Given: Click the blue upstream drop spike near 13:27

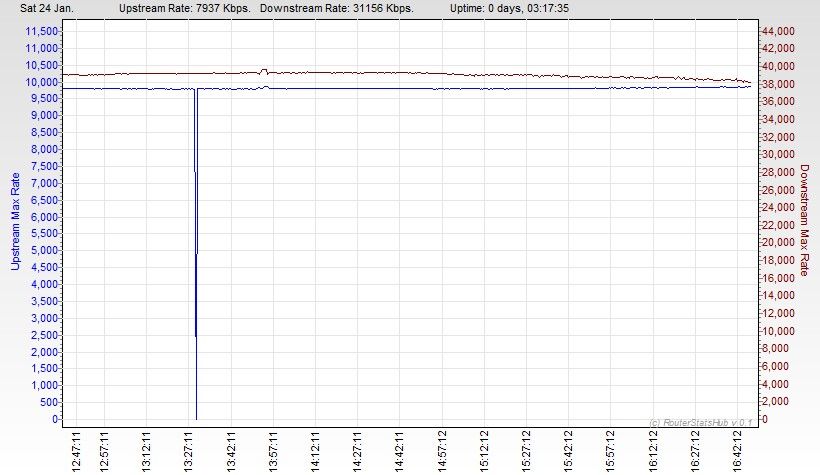Looking at the screenshot, I should 196,254.
